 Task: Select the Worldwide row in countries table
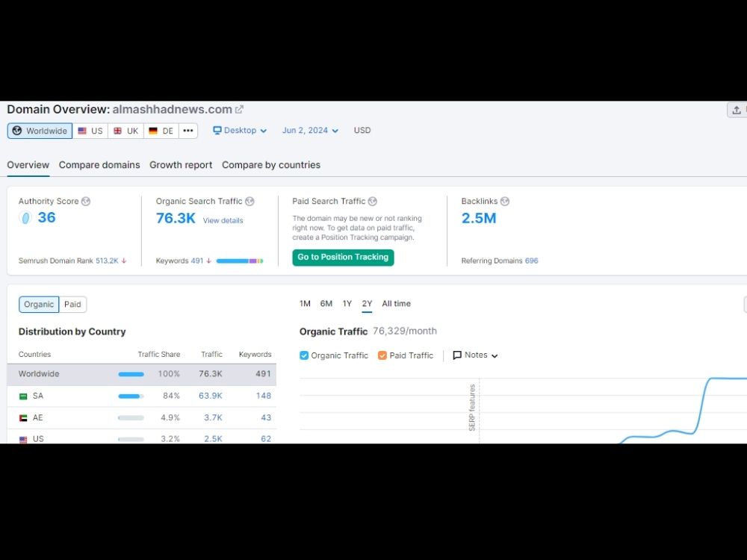[x=141, y=374]
